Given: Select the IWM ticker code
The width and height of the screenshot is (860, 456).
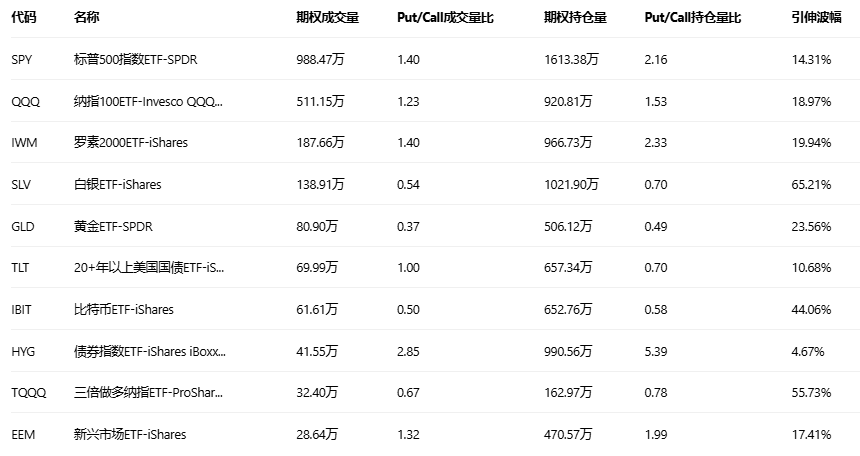Looking at the screenshot, I should 24,143.
